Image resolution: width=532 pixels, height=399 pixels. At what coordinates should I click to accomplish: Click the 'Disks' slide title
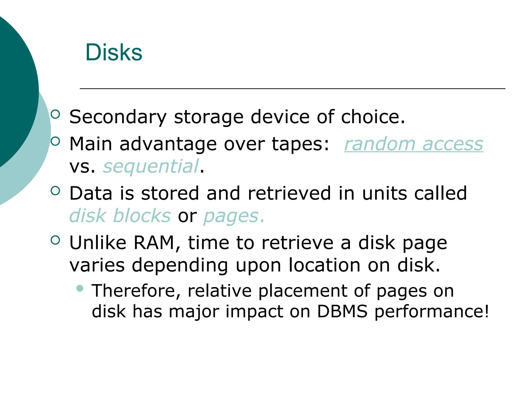click(114, 52)
